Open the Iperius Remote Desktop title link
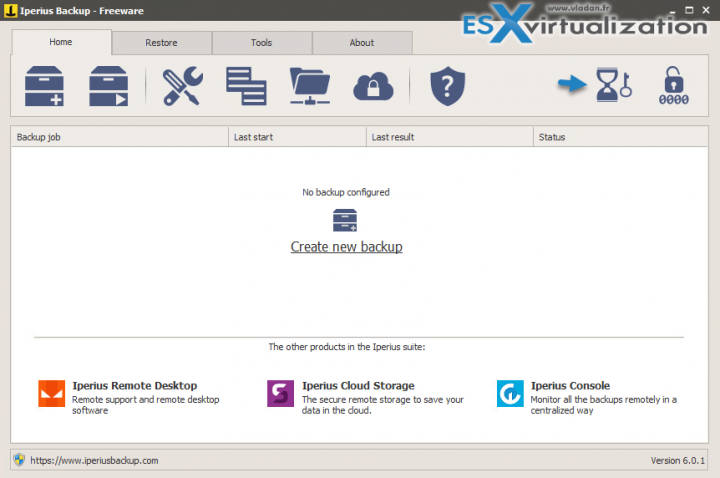720x478 pixels. (x=135, y=386)
